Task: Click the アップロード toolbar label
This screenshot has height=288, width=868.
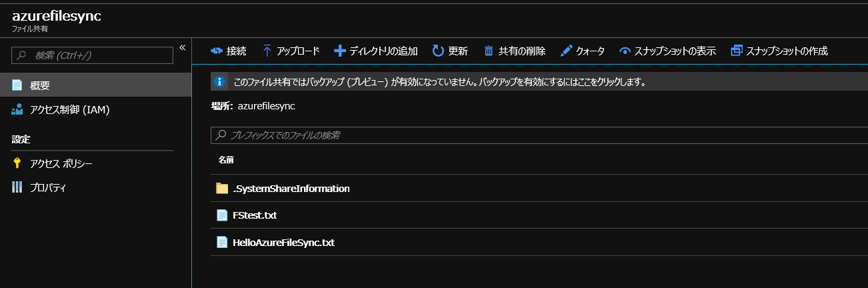Action: [298, 51]
